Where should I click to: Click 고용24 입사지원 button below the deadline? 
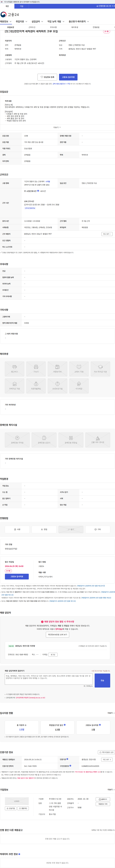click(x=17, y=576)
